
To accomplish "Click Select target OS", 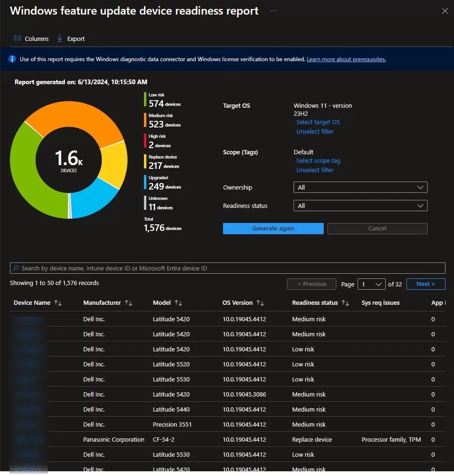I will (318, 122).
